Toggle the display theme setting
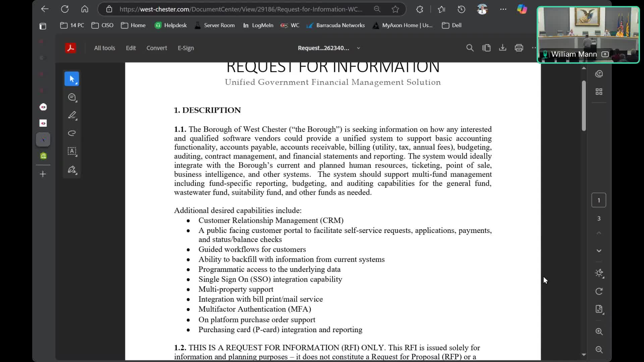 [599, 273]
